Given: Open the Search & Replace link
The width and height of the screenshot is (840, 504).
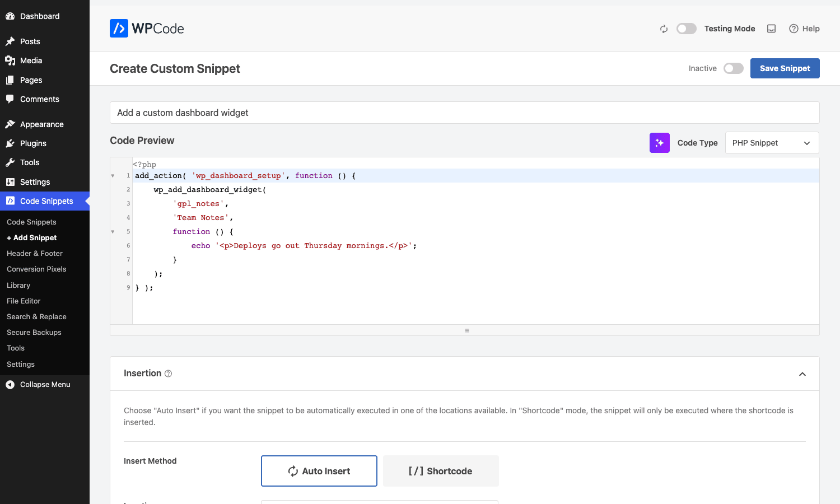Looking at the screenshot, I should [x=36, y=317].
